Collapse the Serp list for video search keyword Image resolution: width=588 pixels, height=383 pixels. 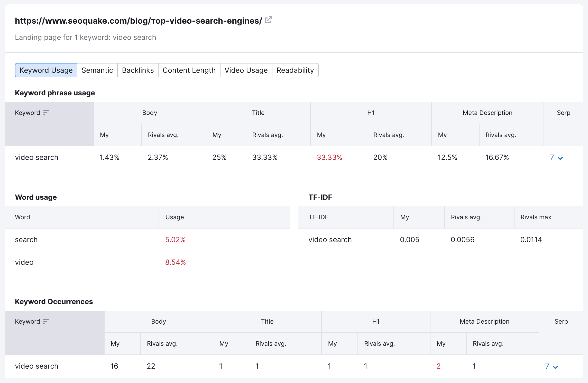click(560, 158)
